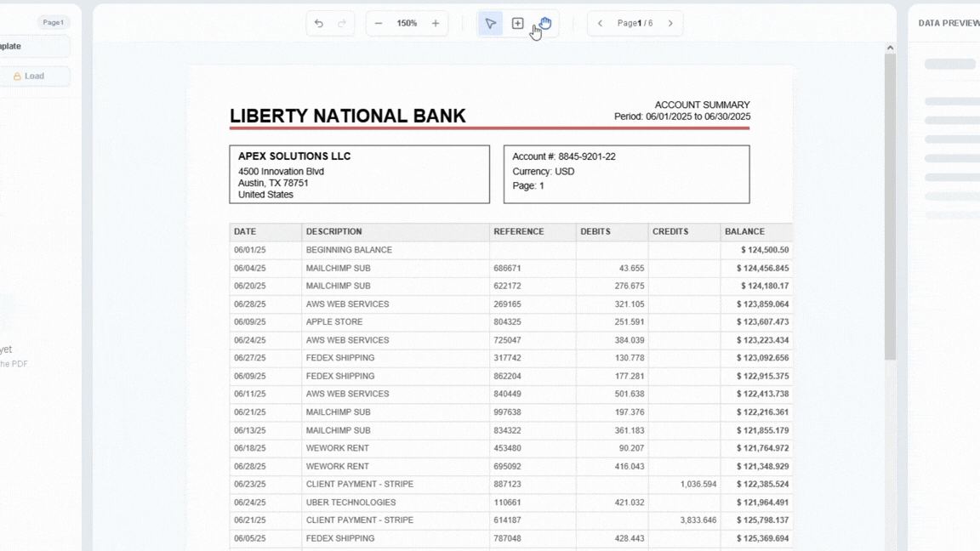Click the BALANCE column header
This screenshot has height=551, width=980.
coord(744,231)
